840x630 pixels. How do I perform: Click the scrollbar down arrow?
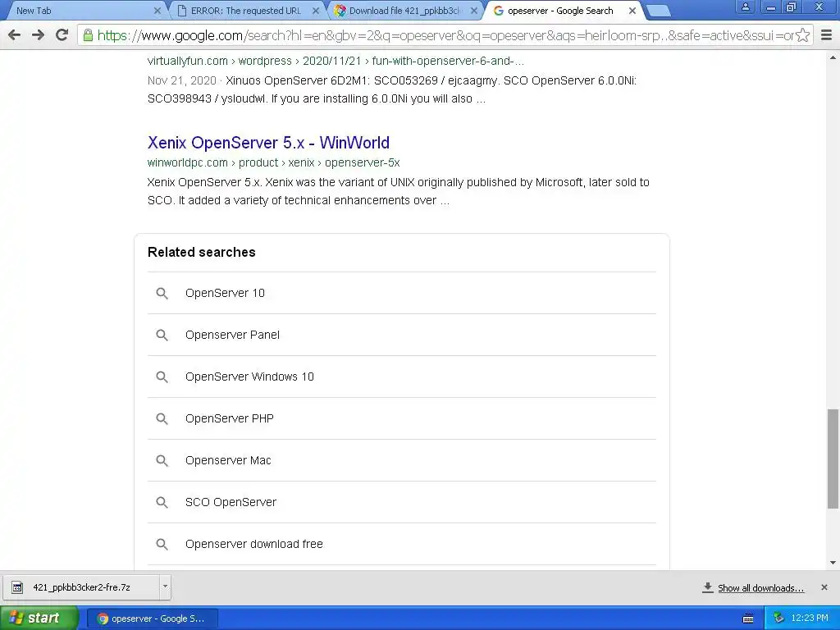click(833, 563)
